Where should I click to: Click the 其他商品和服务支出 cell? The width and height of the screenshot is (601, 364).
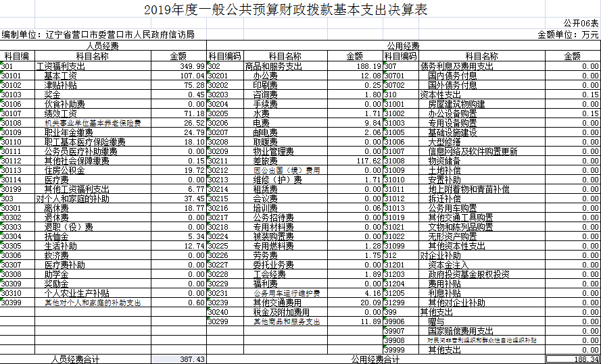coord(286,321)
